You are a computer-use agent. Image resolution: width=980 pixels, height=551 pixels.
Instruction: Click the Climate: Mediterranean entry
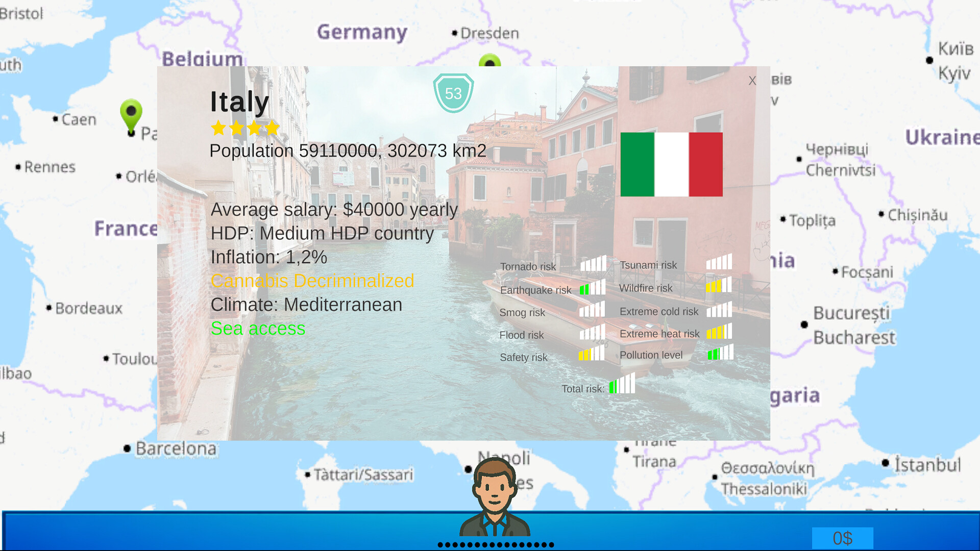tap(306, 305)
